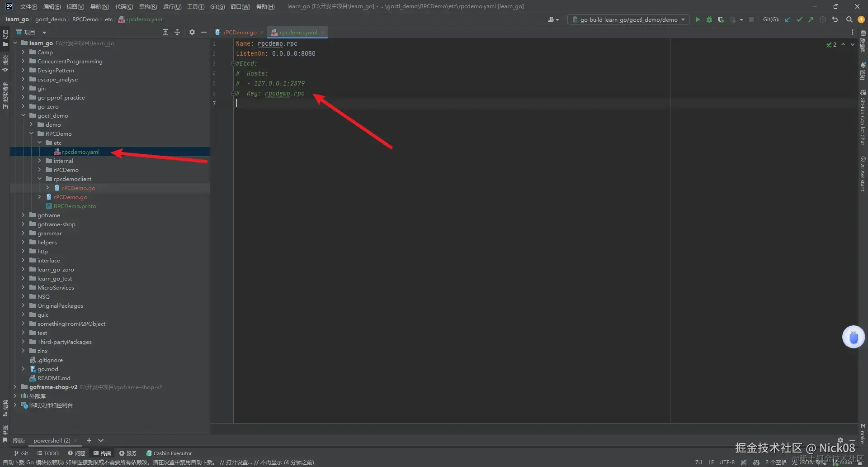This screenshot has width=868, height=467.
Task: Select RPCDemo.proto in project tree
Action: (x=75, y=206)
